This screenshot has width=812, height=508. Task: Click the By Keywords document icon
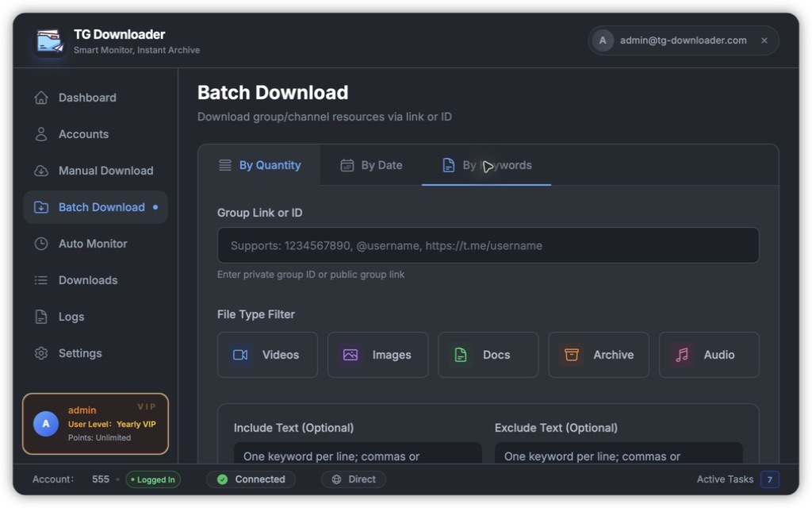[449, 165]
